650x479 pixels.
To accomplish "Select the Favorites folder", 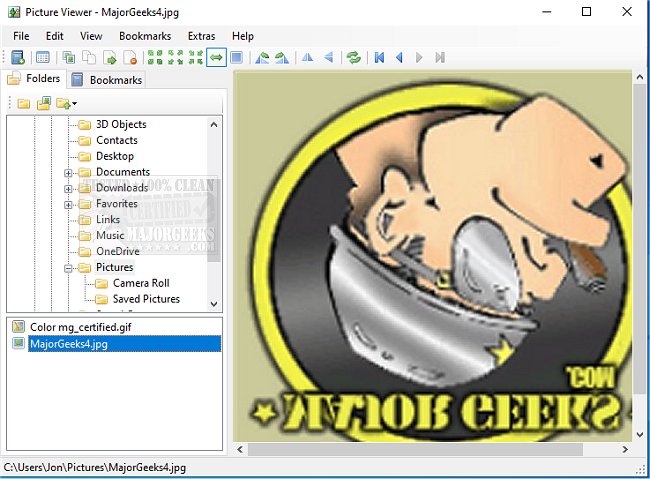I will (x=116, y=204).
